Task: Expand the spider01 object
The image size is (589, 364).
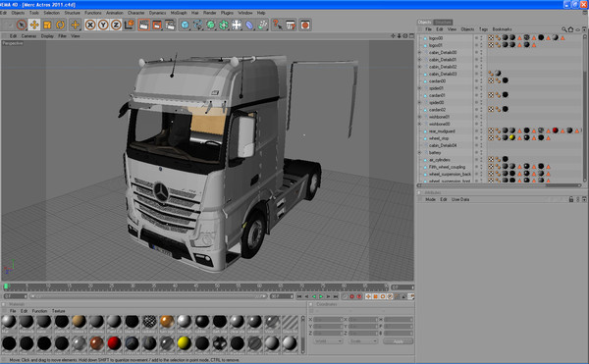Action: (420, 88)
